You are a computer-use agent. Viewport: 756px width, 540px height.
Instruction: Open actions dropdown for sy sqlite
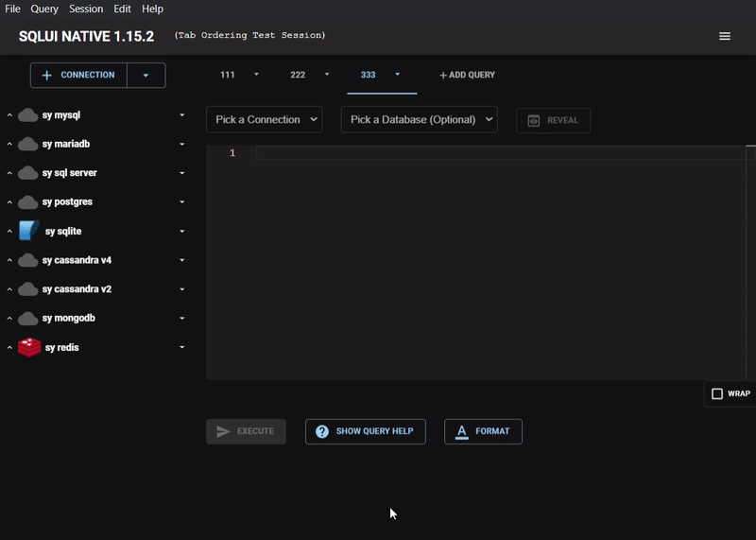click(x=181, y=231)
